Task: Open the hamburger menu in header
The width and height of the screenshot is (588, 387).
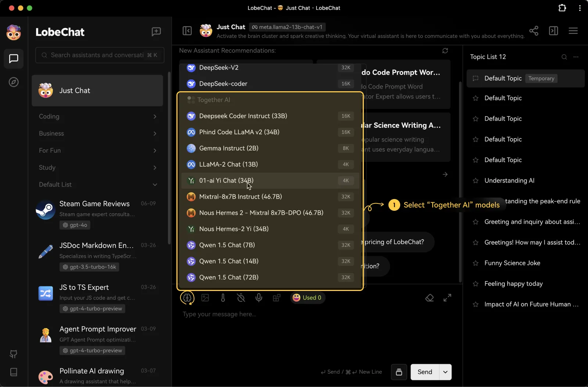Action: [x=573, y=31]
